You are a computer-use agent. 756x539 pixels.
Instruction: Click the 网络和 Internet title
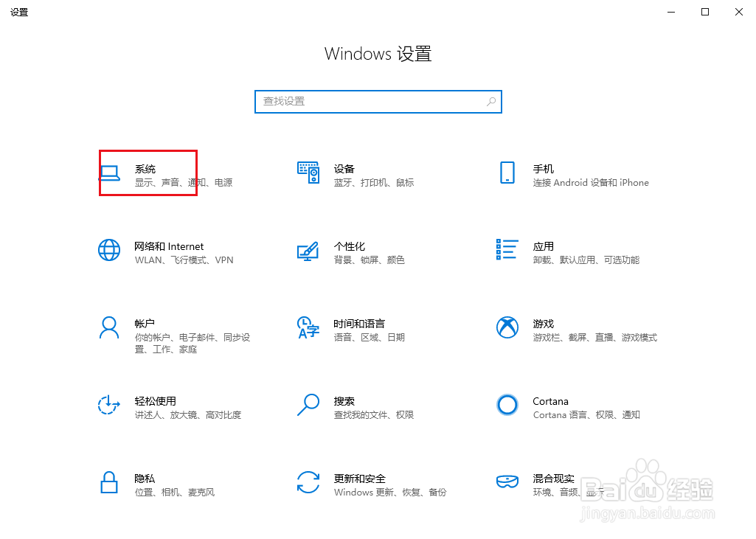click(x=169, y=246)
